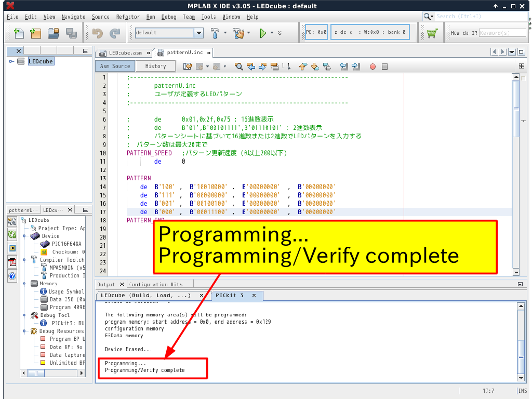The image size is (532, 399).
Task: Switch editor to Asm Source view
Action: 115,66
